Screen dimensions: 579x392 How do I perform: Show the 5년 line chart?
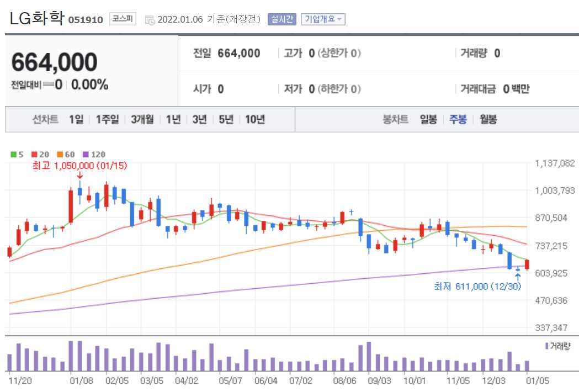pos(226,119)
